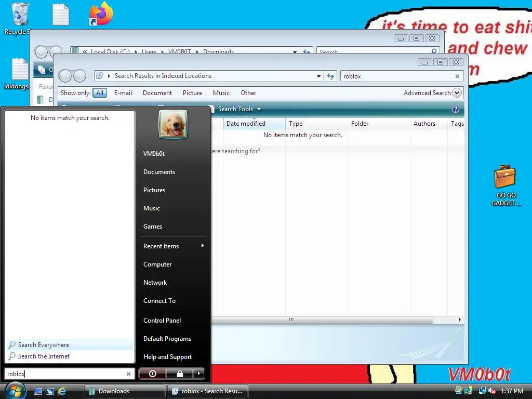This screenshot has width=532, height=399.
Task: Open Default Programs from Start menu
Action: (167, 339)
